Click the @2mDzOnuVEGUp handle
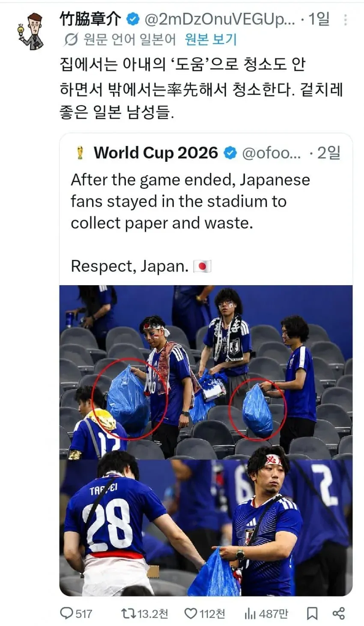 pos(220,19)
